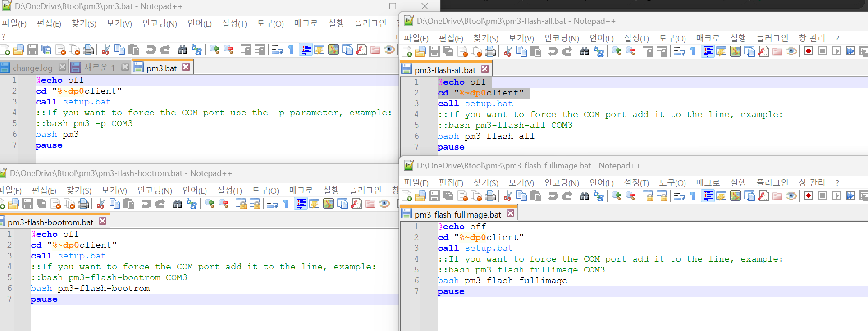
Task: Toggle Show All Characters in pm3-flash-bootrom window
Action: [x=286, y=204]
